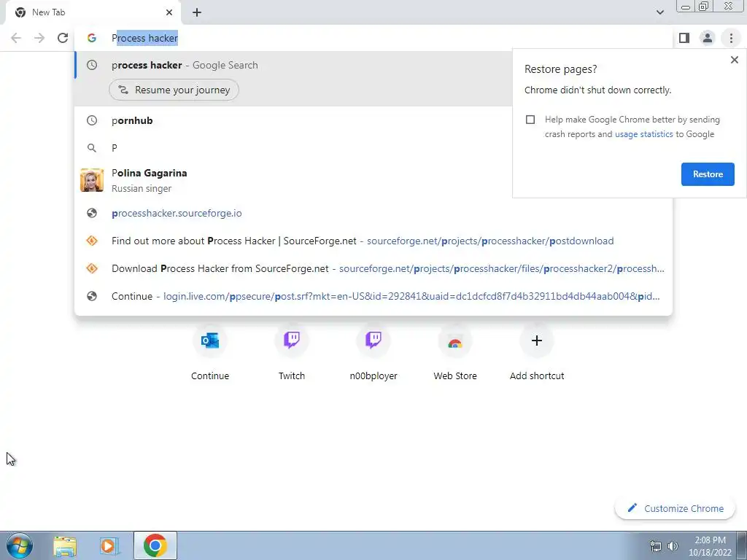The width and height of the screenshot is (747, 560).
Task: Enable sending crash reports checkbox
Action: (x=530, y=120)
